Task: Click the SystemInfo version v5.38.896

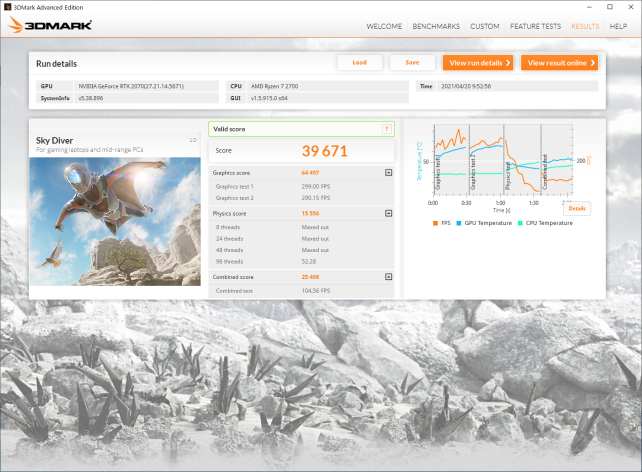Action: [146, 98]
